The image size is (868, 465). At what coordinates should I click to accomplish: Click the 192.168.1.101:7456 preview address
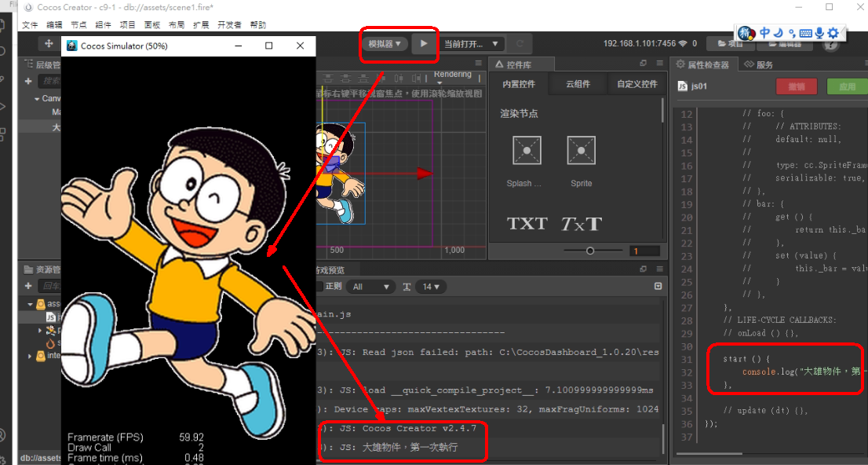click(640, 43)
